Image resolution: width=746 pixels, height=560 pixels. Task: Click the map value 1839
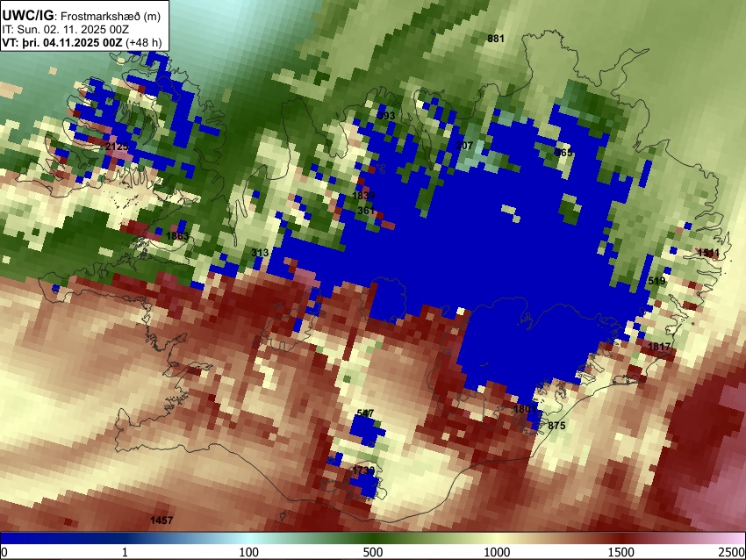point(363,196)
